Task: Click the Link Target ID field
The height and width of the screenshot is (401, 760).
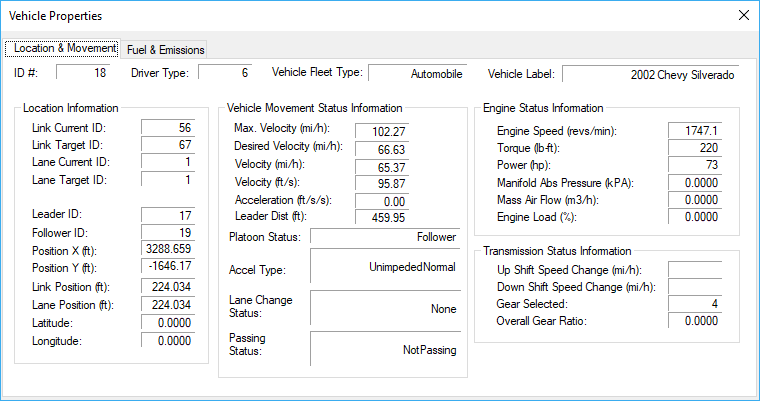Action: coord(168,145)
